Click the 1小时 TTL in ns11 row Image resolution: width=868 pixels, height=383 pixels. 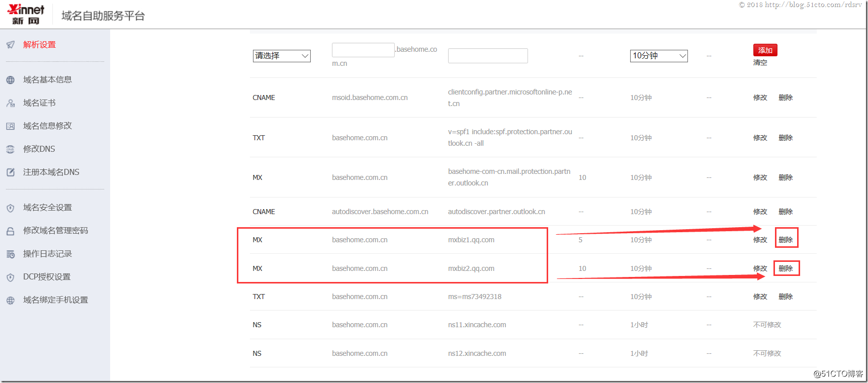[639, 325]
